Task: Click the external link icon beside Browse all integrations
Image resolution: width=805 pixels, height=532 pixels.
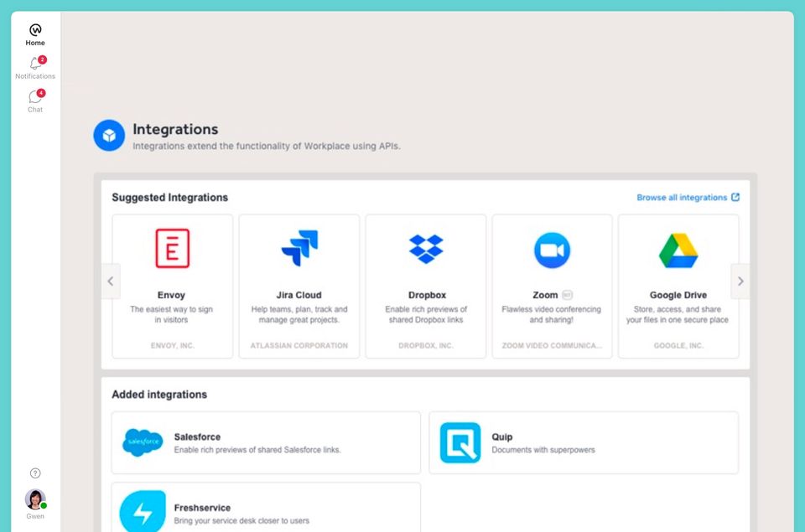Action: point(735,197)
